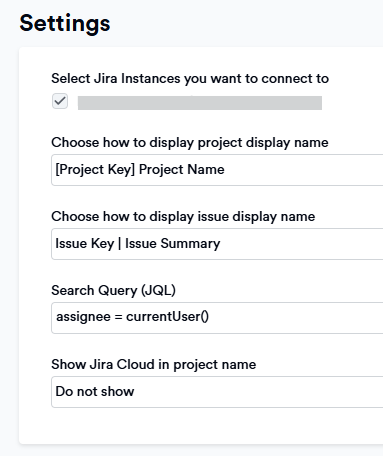Open the Show Jira Cloud dropdown
This screenshot has width=383, height=456.
coord(217,392)
